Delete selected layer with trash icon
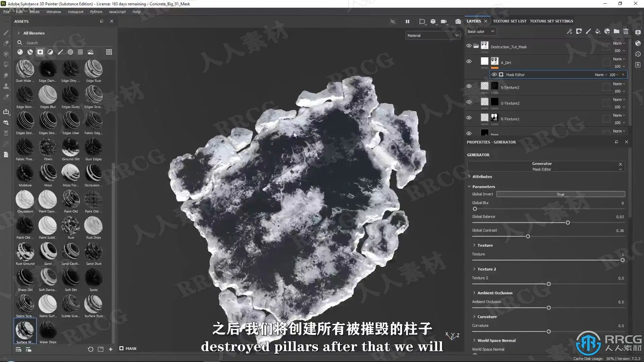This screenshot has width=644, height=362. tap(626, 31)
